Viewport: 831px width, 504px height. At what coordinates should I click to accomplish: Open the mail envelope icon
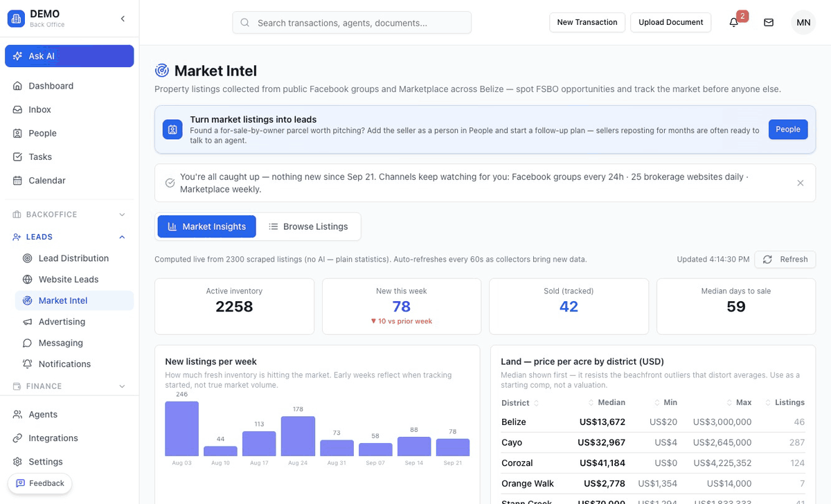click(769, 22)
